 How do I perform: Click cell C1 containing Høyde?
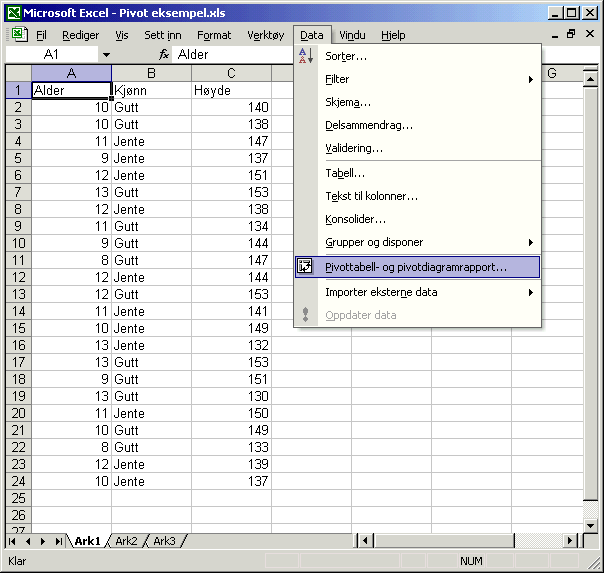(231, 90)
